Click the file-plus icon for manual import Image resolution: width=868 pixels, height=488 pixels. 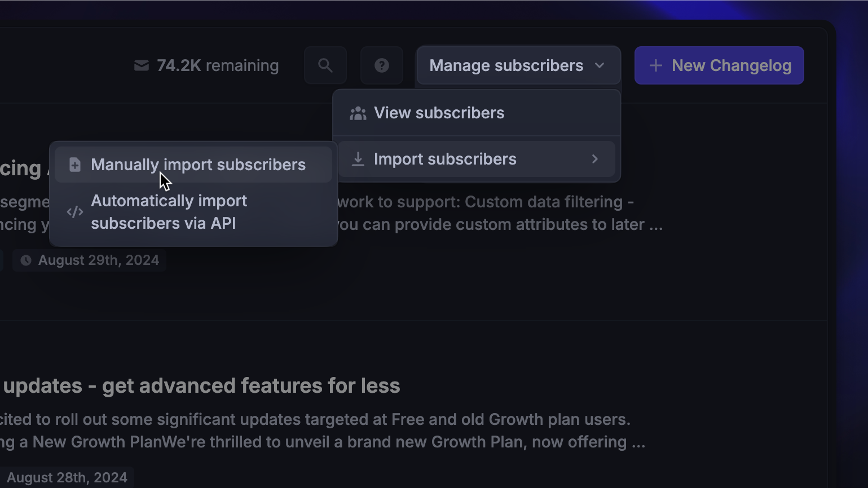click(x=74, y=165)
